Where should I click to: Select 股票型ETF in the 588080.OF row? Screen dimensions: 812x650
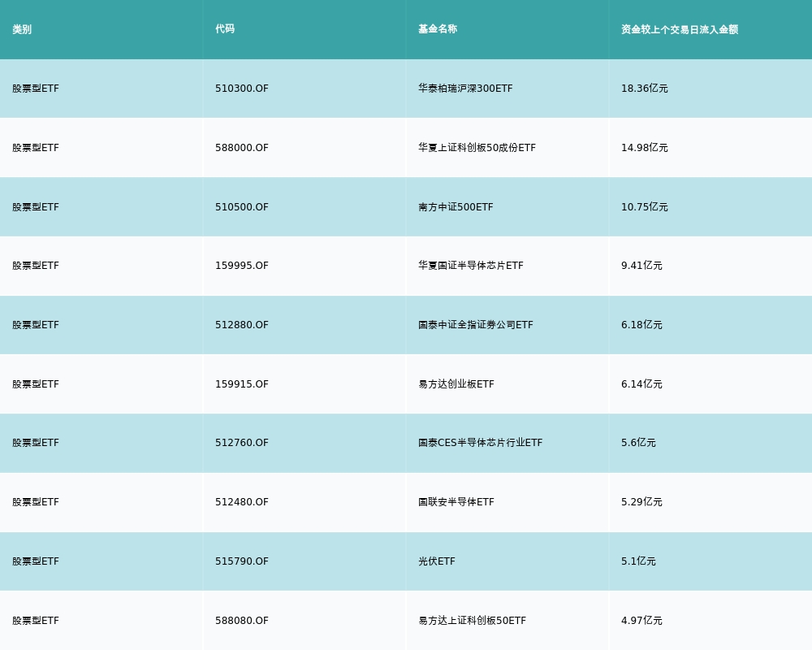point(36,621)
